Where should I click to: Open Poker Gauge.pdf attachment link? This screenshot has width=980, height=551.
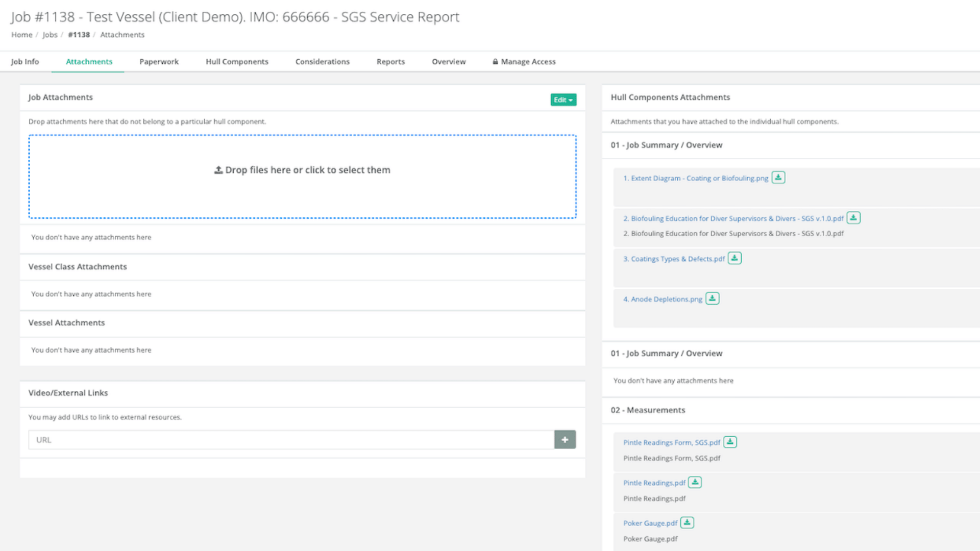[650, 523]
